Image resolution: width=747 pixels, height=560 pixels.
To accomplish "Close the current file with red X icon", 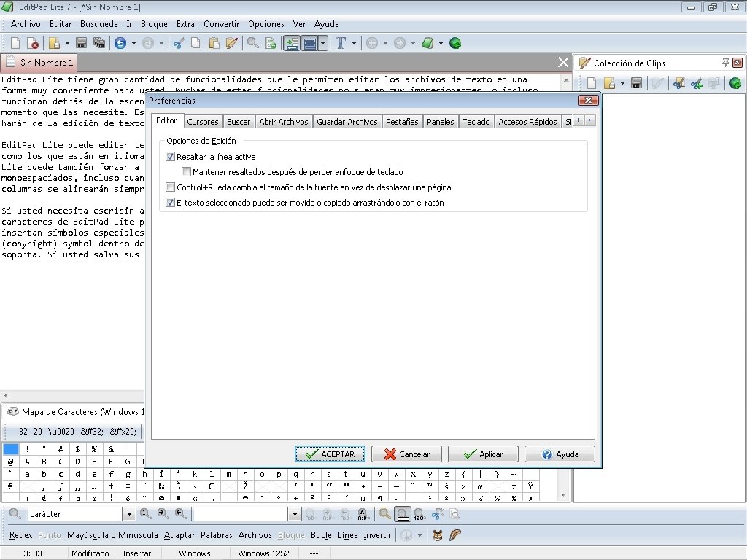I will (32, 43).
